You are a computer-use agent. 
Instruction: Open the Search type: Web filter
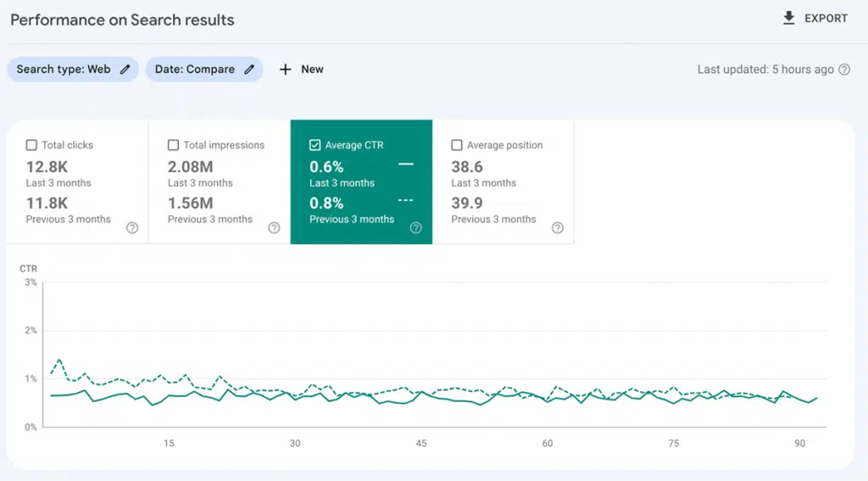(64, 70)
